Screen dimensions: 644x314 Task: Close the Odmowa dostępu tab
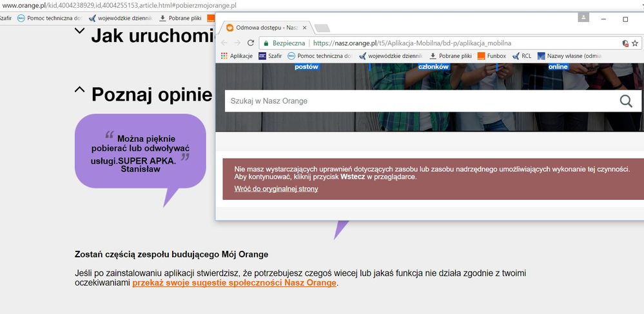[304, 28]
